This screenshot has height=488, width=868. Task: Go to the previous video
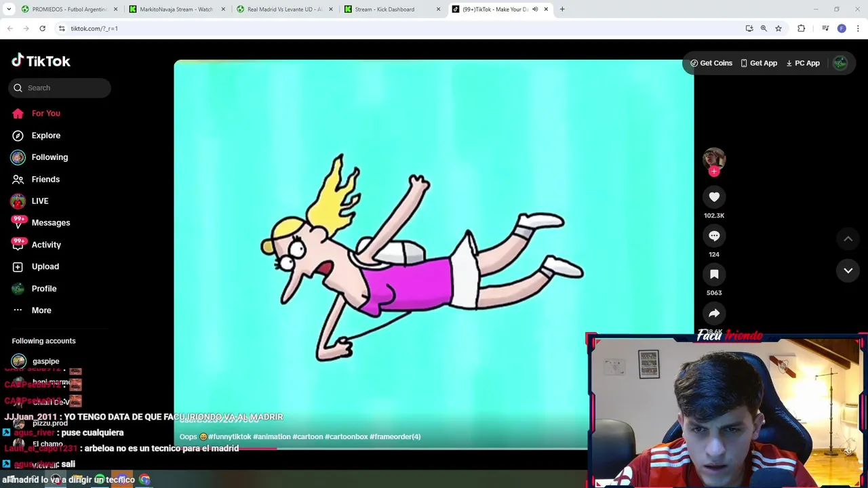(848, 239)
